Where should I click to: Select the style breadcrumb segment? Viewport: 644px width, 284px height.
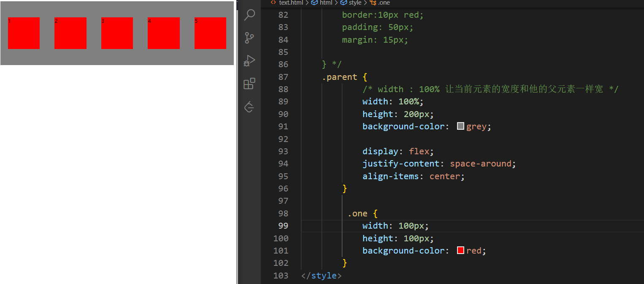(355, 3)
